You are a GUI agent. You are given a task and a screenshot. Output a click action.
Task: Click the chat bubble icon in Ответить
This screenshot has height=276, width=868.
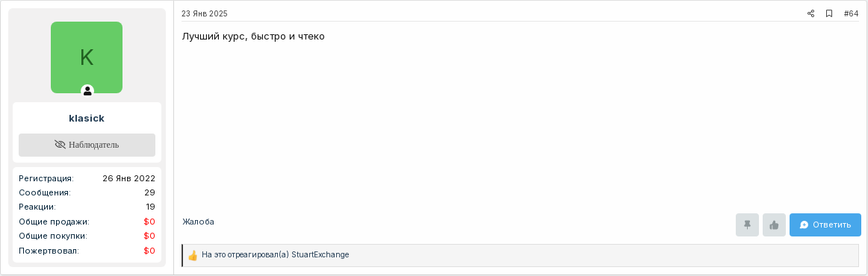(805, 225)
